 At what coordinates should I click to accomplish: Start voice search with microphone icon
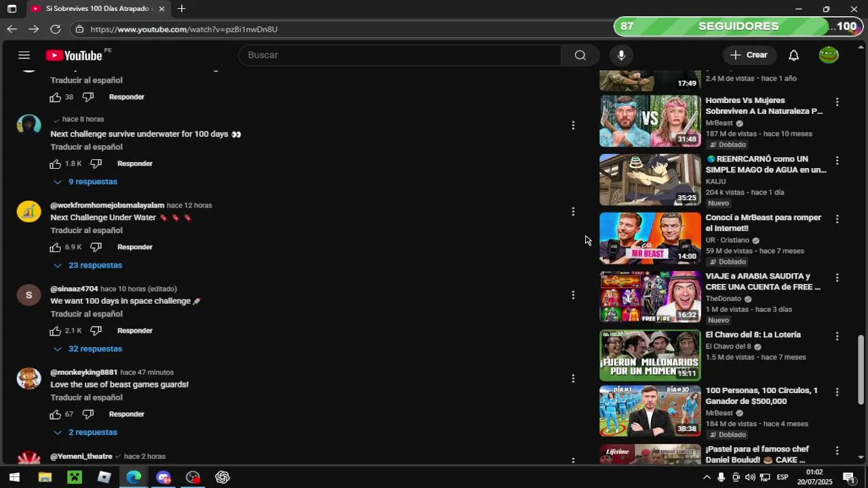[621, 55]
